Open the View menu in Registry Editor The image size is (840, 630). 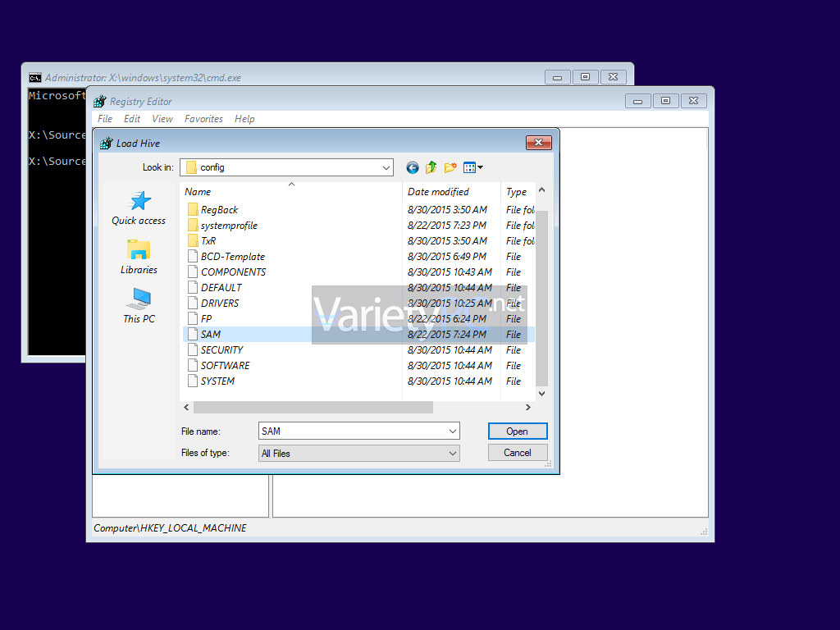click(x=162, y=118)
